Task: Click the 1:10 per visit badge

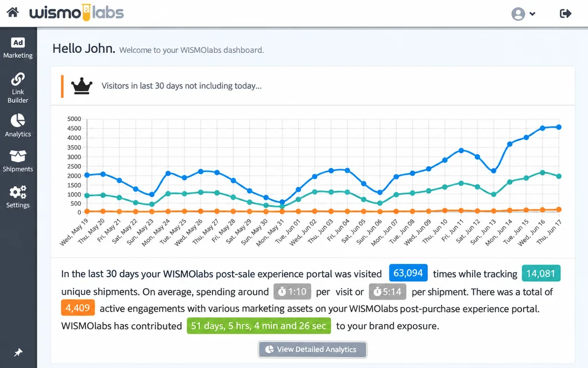Action: coord(292,292)
